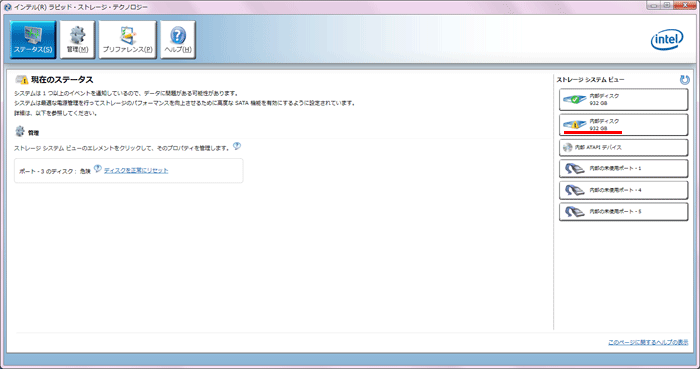The width and height of the screenshot is (700, 369).
Task: Open the ヘルプ(H) help tab
Action: tap(178, 40)
